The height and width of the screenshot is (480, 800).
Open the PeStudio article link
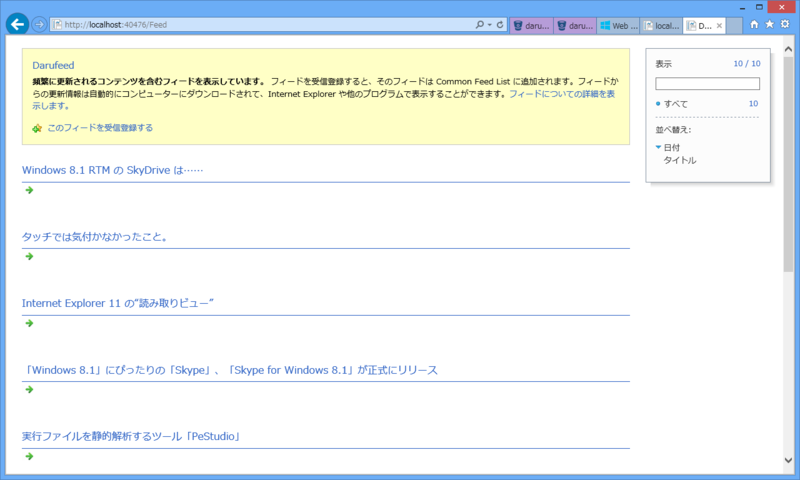pos(132,436)
